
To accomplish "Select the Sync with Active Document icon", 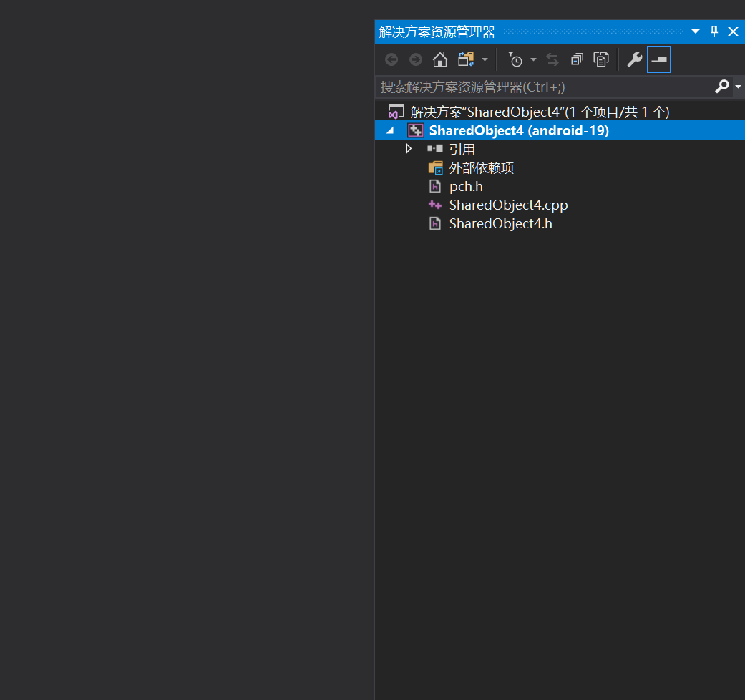I will 552,59.
